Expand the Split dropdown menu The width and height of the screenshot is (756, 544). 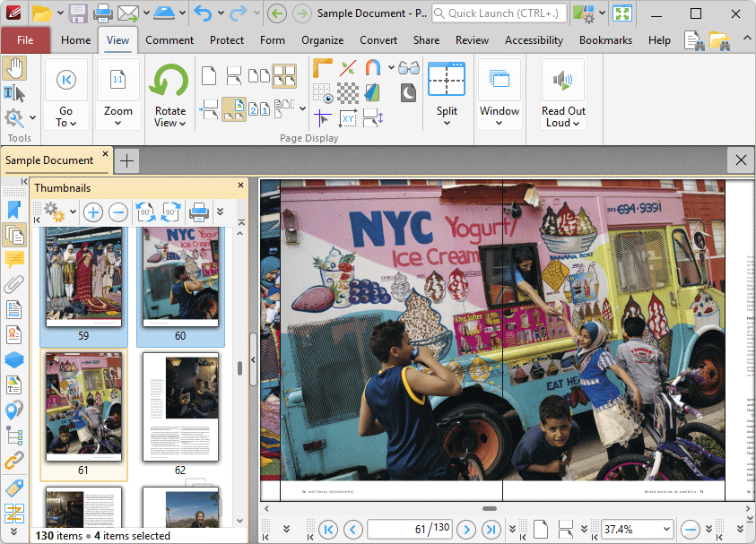point(447,123)
